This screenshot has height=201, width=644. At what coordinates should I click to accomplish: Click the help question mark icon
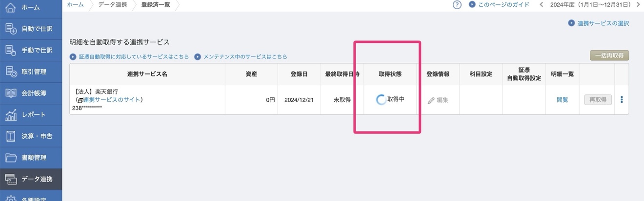coord(457,5)
